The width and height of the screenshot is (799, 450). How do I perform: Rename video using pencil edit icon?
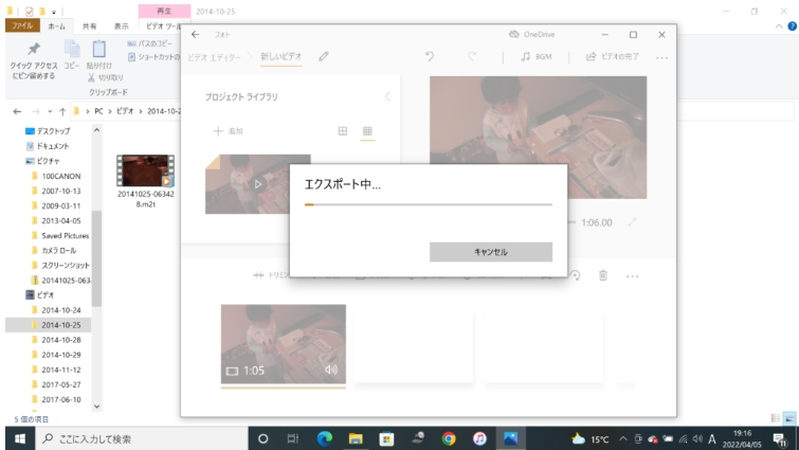324,57
